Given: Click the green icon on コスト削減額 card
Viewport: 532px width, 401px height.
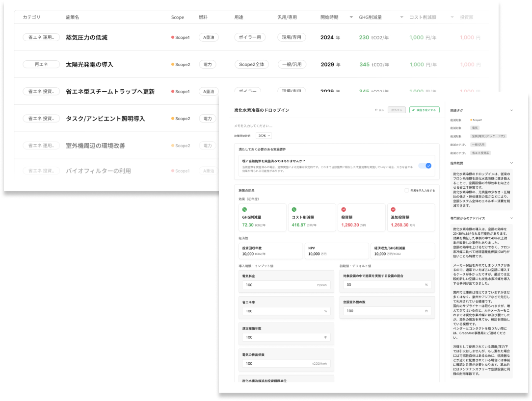Looking at the screenshot, I should click(x=295, y=209).
